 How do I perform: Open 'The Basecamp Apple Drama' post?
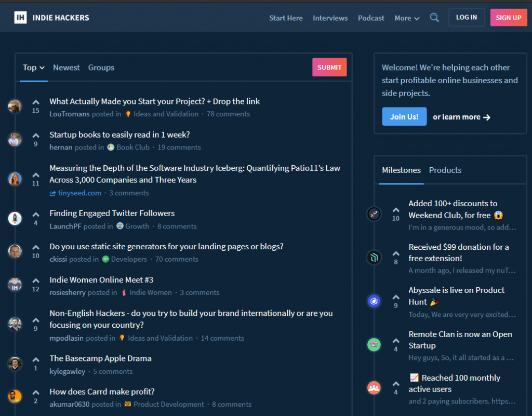100,358
